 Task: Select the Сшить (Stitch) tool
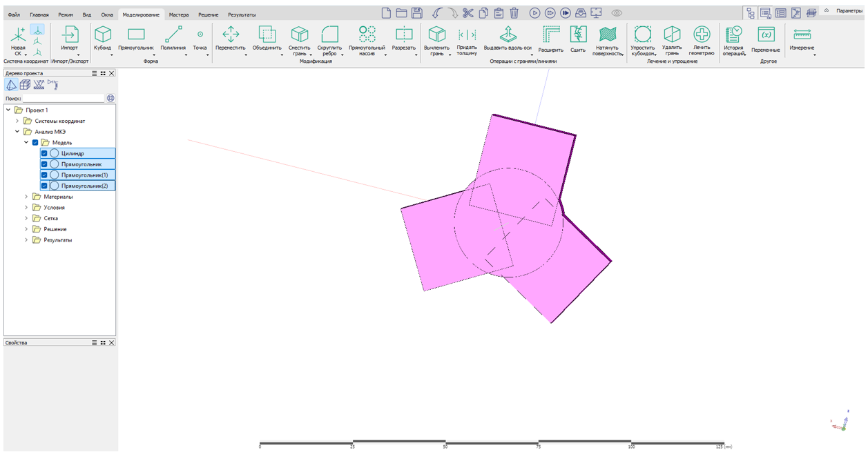coord(578,35)
